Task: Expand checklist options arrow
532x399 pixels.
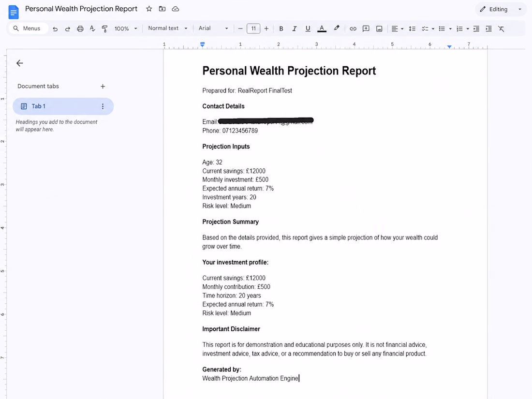Action: (x=433, y=29)
